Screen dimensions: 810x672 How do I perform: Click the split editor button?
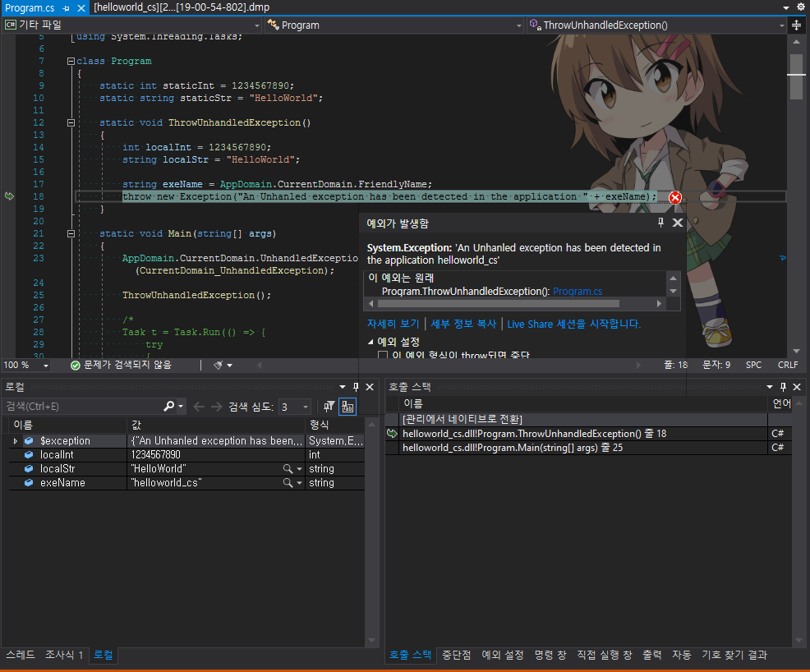[x=797, y=25]
